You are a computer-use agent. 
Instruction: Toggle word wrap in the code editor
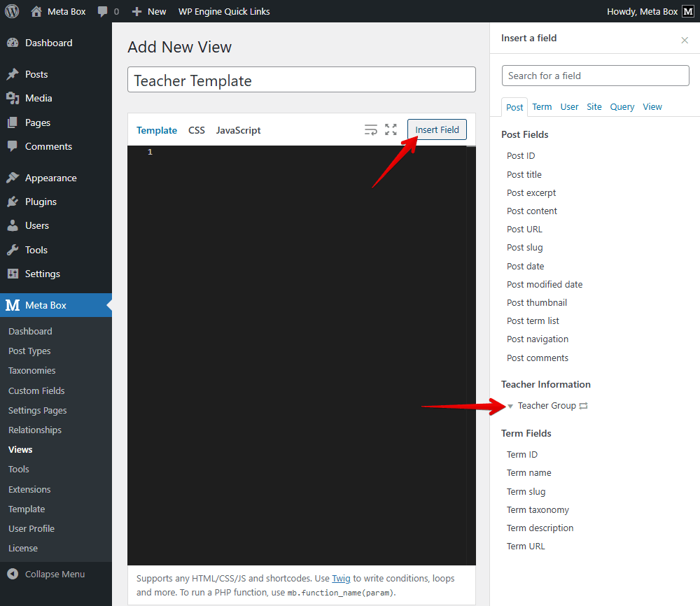tap(371, 129)
